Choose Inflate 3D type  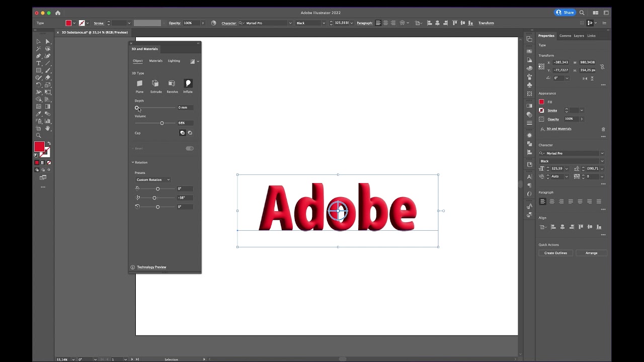click(188, 83)
